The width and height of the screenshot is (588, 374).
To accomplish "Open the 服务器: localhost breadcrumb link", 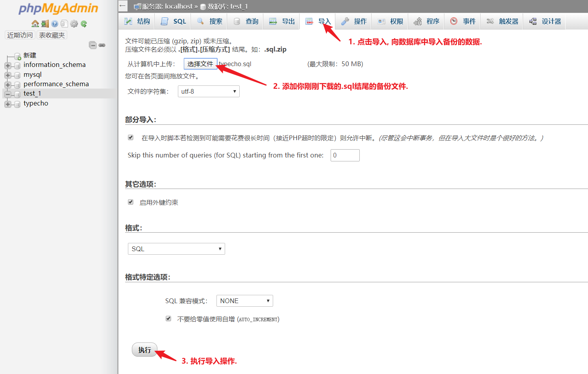I will point(167,6).
